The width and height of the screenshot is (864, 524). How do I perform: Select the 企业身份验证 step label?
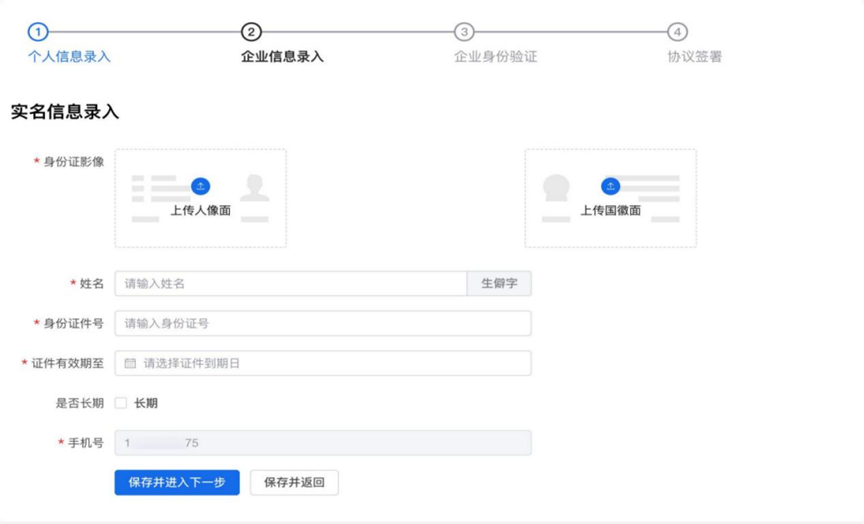(495, 57)
